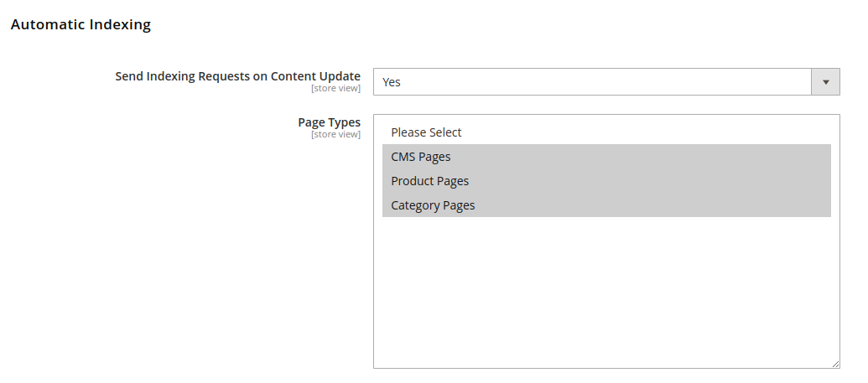The width and height of the screenshot is (868, 383).
Task: Open the Send Indexing Requests dropdown arrow
Action: [x=825, y=82]
